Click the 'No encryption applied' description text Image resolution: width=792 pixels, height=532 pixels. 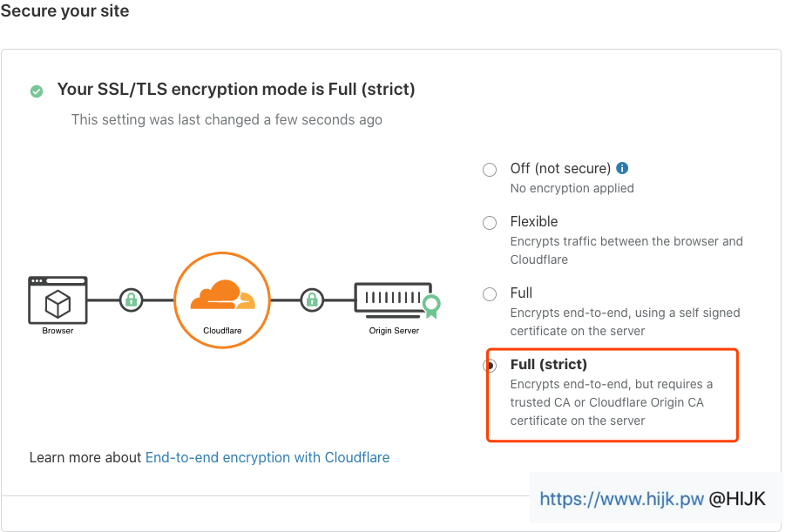click(x=572, y=187)
